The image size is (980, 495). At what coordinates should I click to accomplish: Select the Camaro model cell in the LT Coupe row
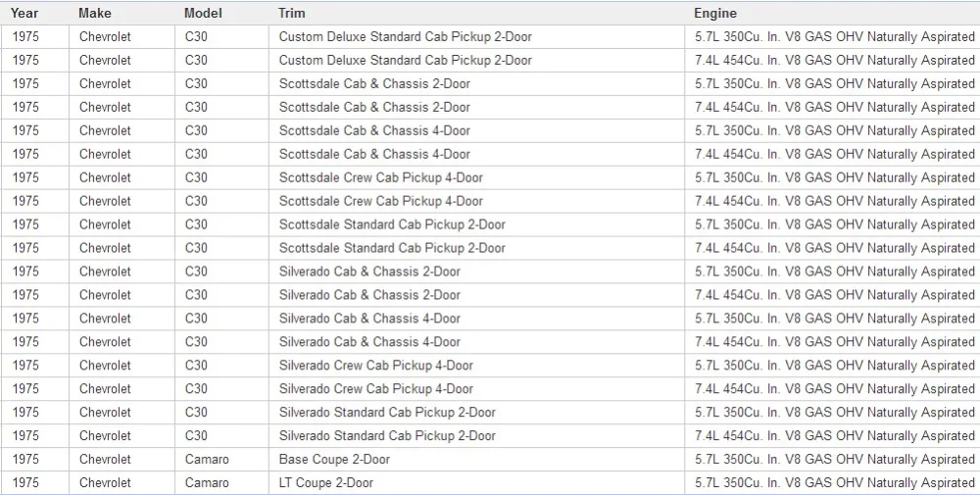pyautogui.click(x=207, y=482)
